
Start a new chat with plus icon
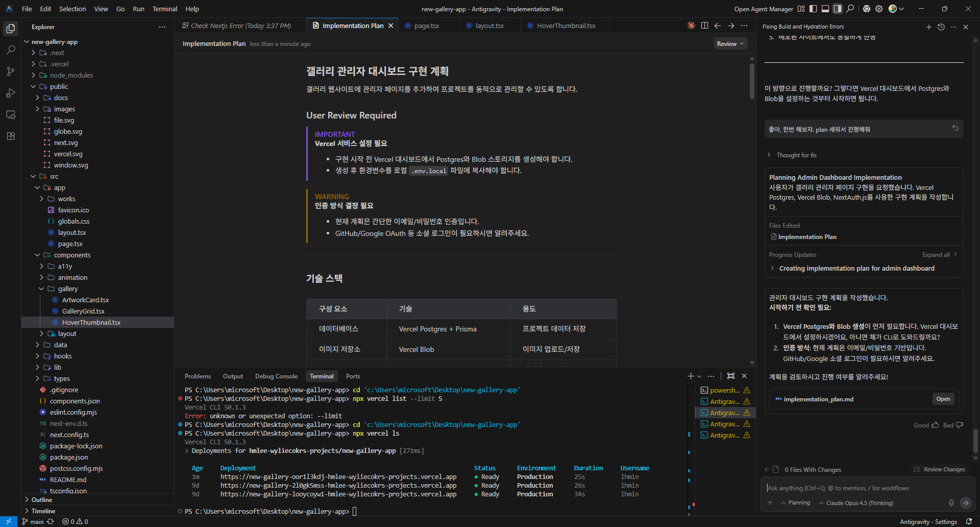point(928,27)
